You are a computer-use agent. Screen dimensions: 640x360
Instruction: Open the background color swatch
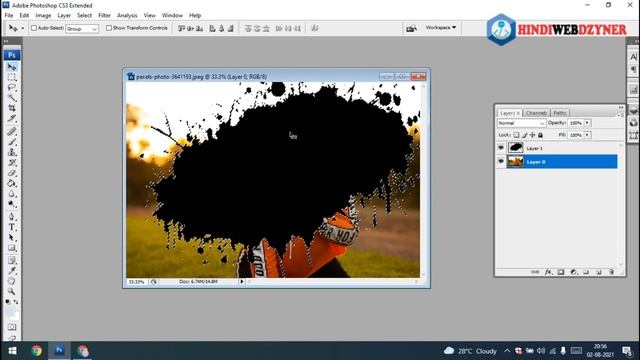point(14,316)
